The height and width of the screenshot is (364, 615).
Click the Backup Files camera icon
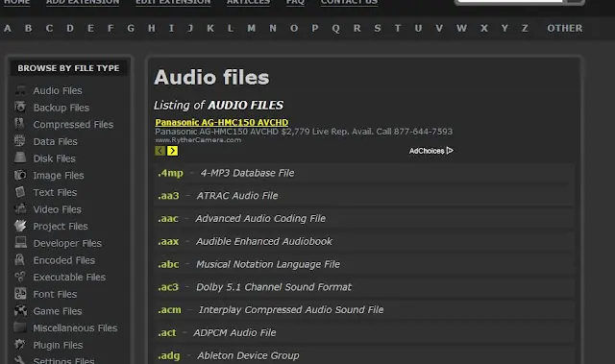pos(20,107)
